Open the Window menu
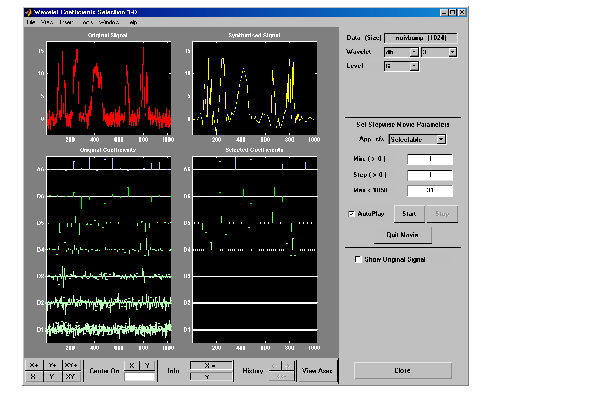600x393 pixels. (109, 22)
